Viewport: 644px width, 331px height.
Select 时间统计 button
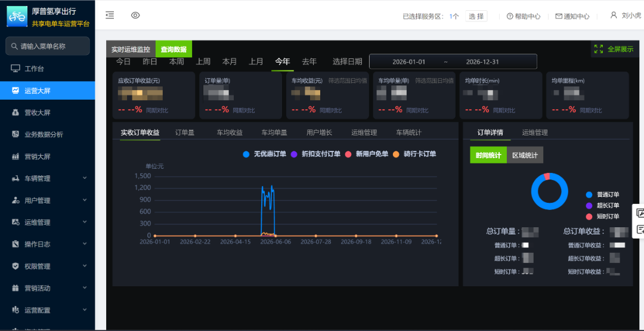click(488, 155)
